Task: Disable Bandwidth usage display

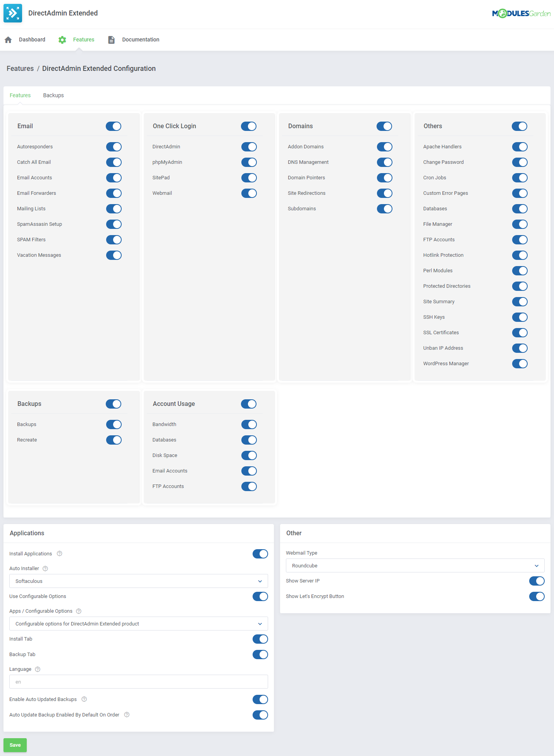Action: tap(249, 424)
